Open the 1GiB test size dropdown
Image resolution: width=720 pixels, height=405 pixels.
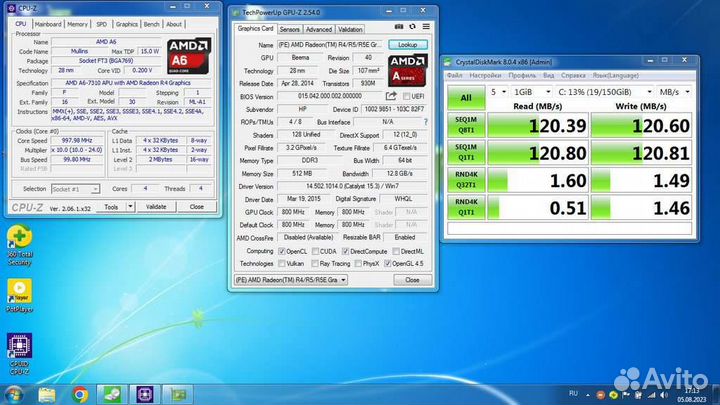tap(532, 92)
